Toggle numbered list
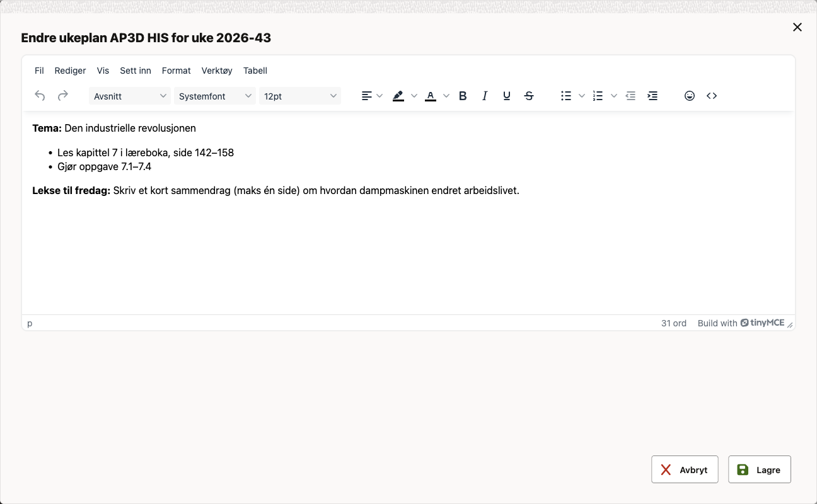 598,96
